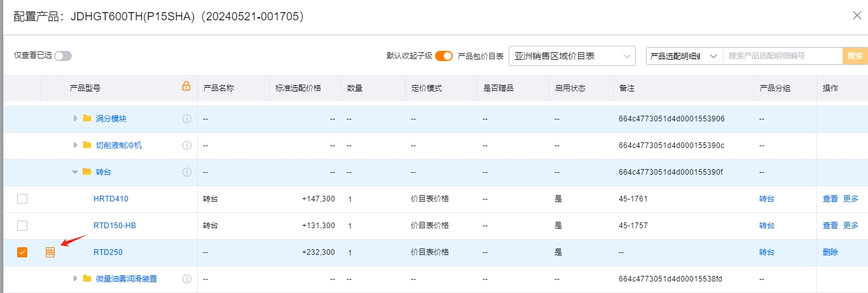The image size is (868, 293).
Task: Collapse the 转台 tree node
Action: (x=76, y=172)
